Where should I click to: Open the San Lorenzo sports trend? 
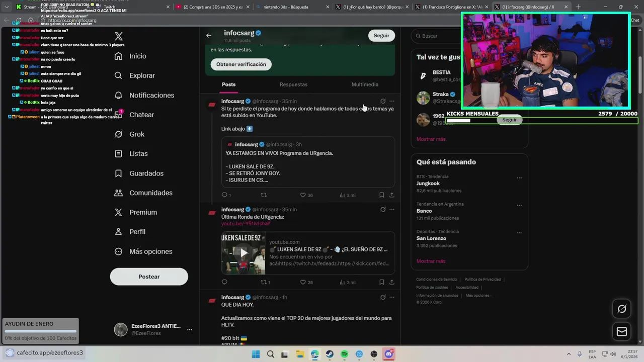tap(431, 238)
